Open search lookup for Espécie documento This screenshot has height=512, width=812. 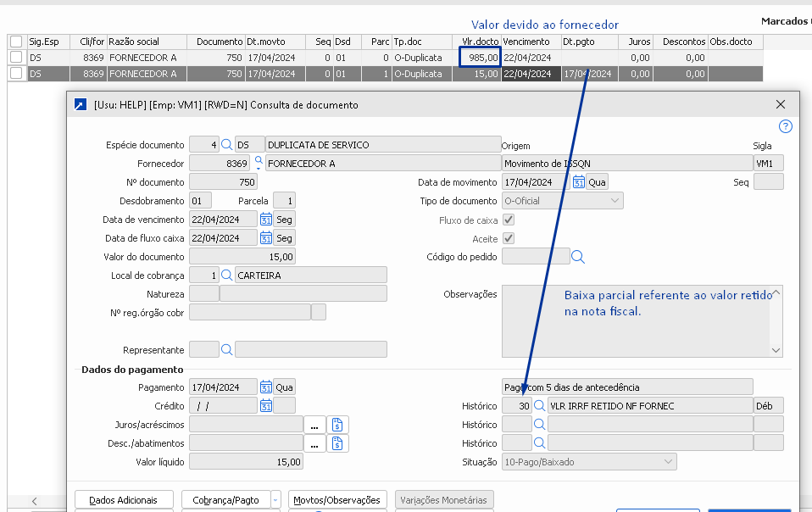point(226,145)
